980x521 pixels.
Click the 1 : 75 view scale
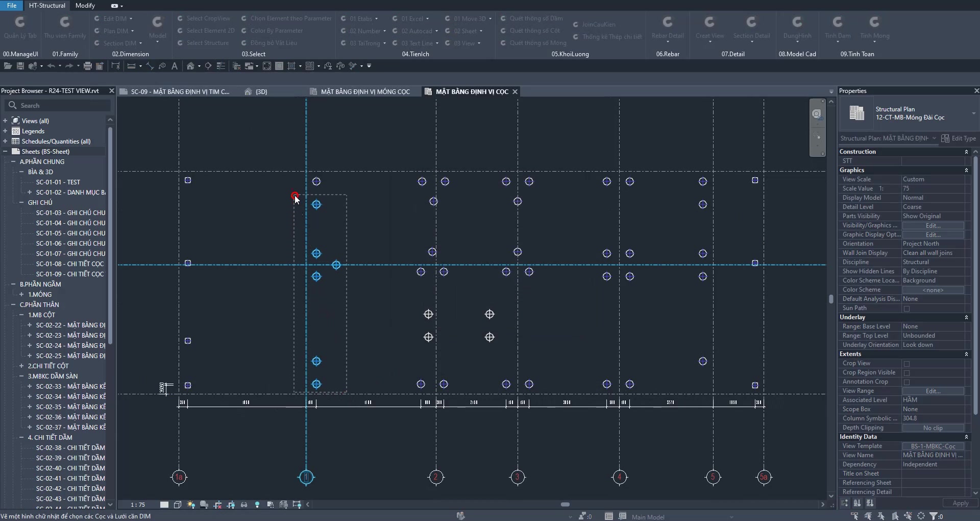pos(138,505)
